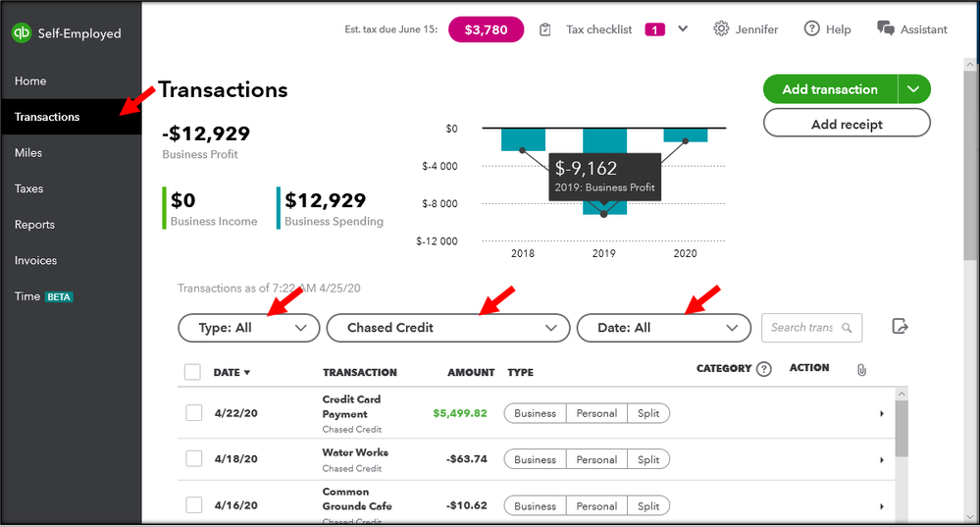Click the -$10.62 amount
Screen dimensions: 980x527
click(468, 505)
